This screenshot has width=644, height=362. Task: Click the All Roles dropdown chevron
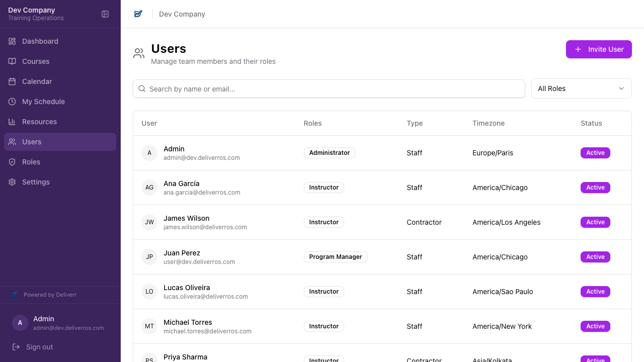[621, 88]
